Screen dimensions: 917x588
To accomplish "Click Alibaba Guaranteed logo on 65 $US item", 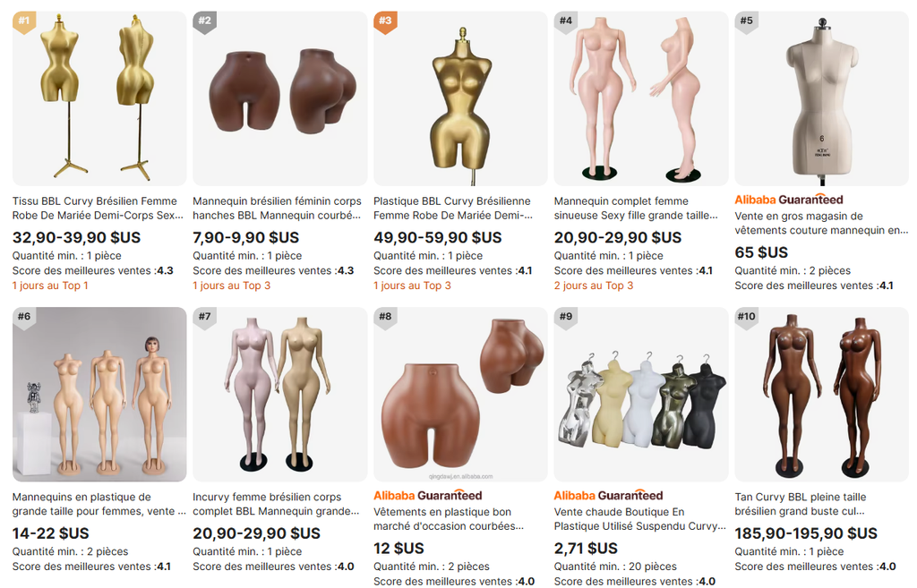I will [x=788, y=200].
